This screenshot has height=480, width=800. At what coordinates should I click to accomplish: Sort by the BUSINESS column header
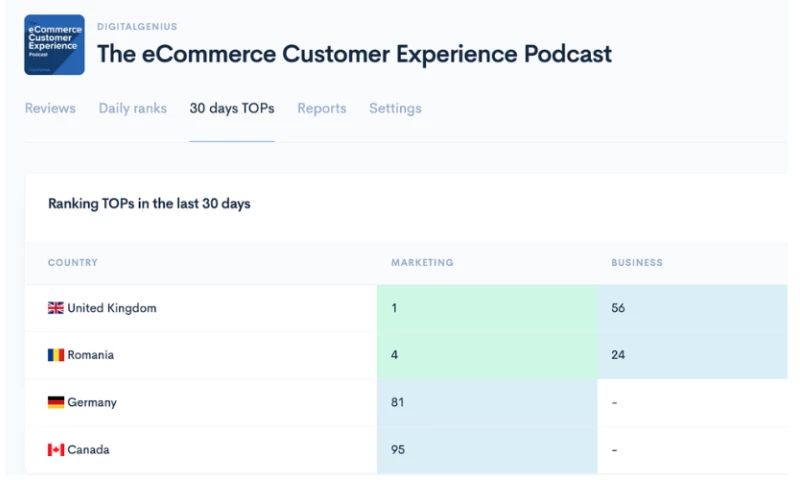[x=637, y=263]
